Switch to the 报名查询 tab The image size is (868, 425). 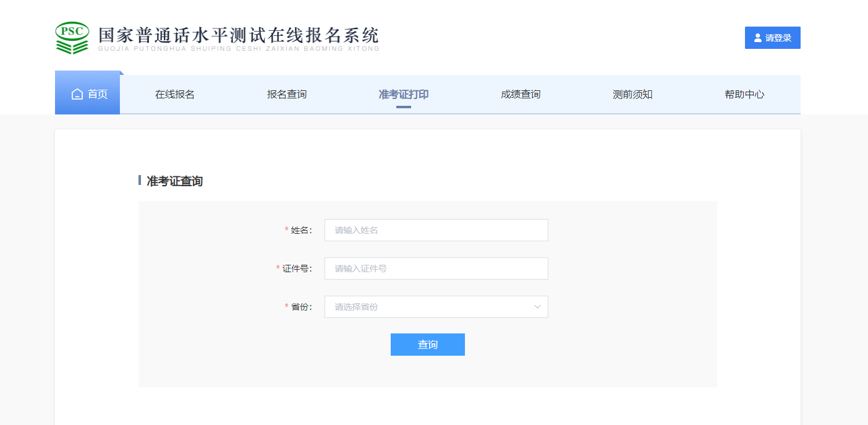point(287,95)
